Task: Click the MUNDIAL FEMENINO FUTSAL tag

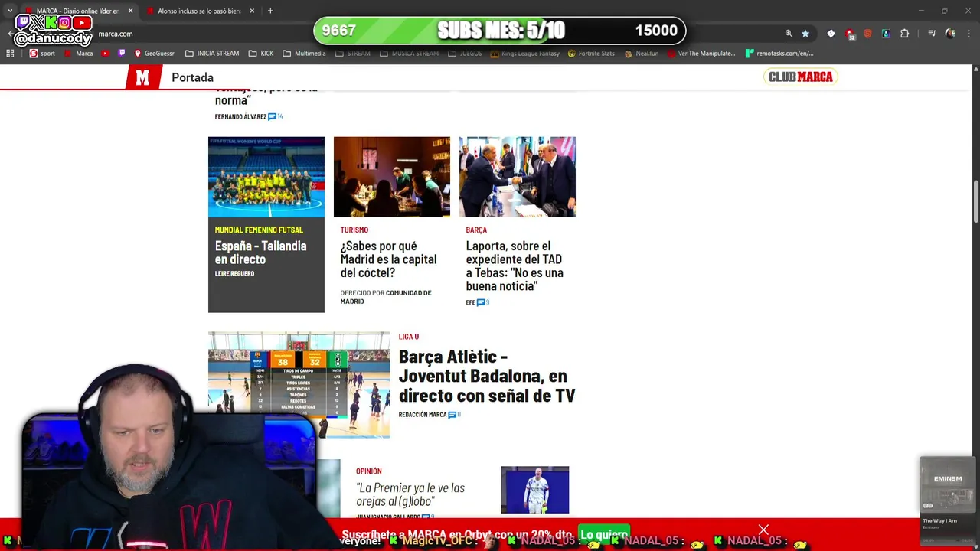Action: (259, 230)
